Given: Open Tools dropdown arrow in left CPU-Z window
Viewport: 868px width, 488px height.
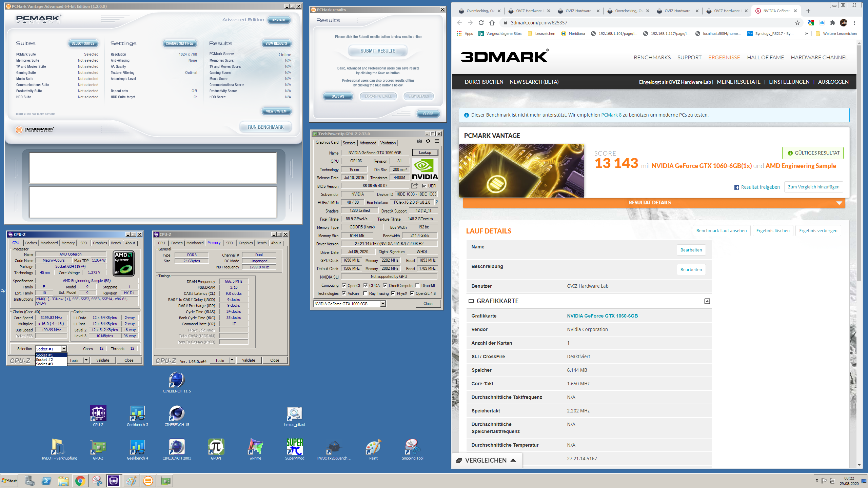Looking at the screenshot, I should [x=86, y=360].
